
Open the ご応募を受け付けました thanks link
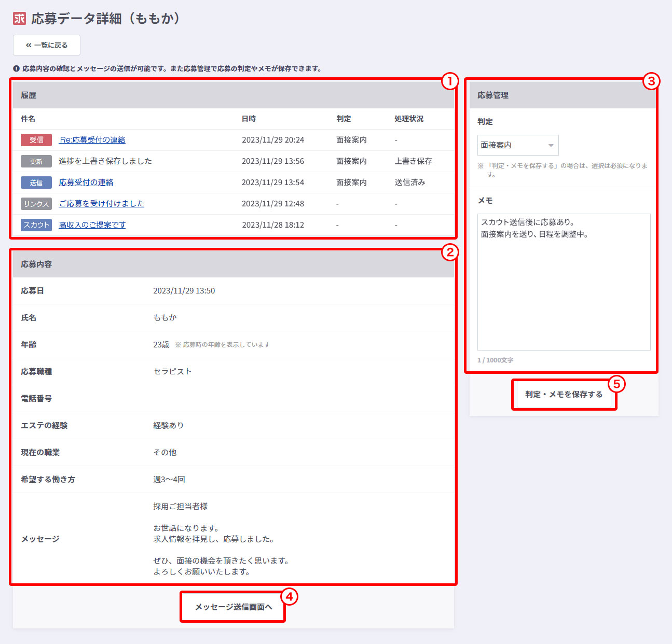(102, 204)
